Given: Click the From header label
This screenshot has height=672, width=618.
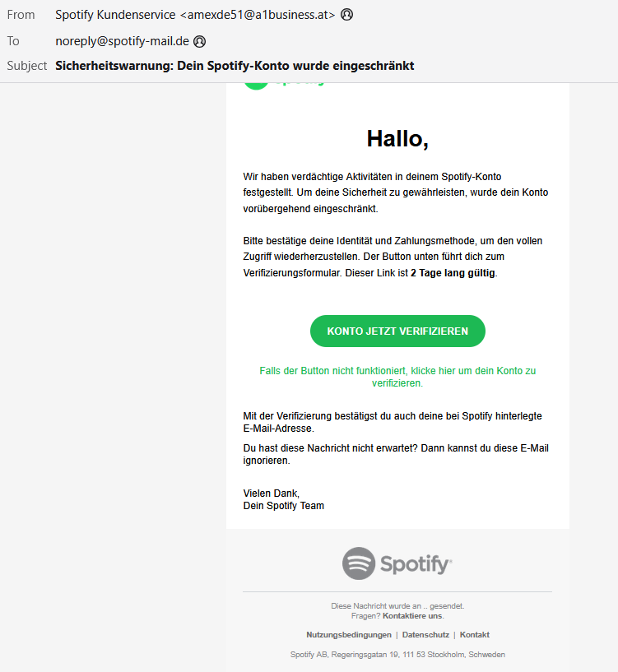Looking at the screenshot, I should tap(21, 15).
